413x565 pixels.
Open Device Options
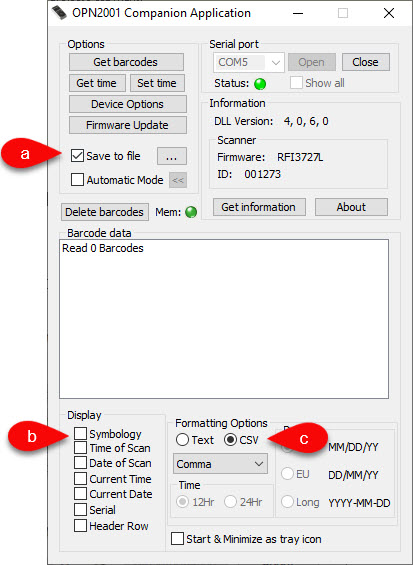coord(128,104)
